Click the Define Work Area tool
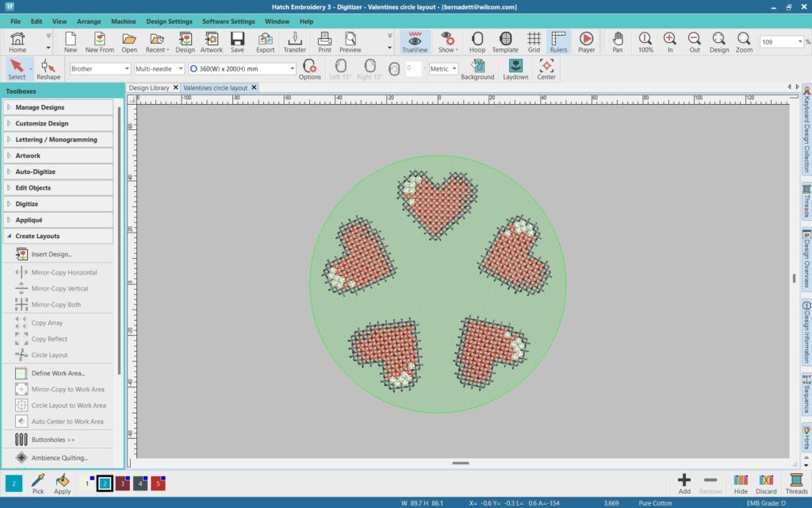This screenshot has width=812, height=508. click(57, 373)
